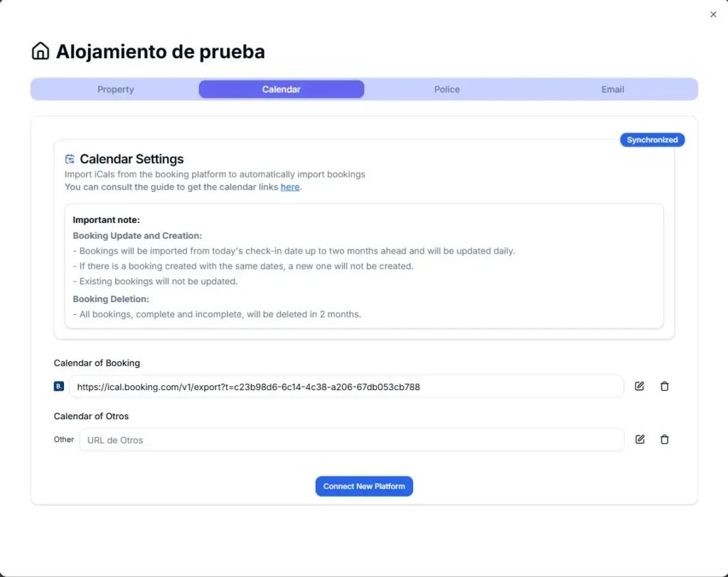Open the Police tab

(446, 89)
